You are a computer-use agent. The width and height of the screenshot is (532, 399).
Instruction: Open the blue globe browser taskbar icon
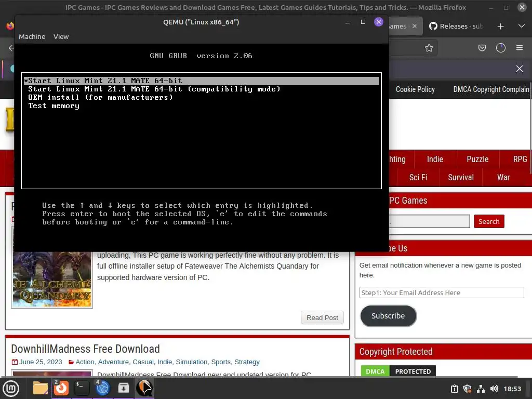pos(103,388)
